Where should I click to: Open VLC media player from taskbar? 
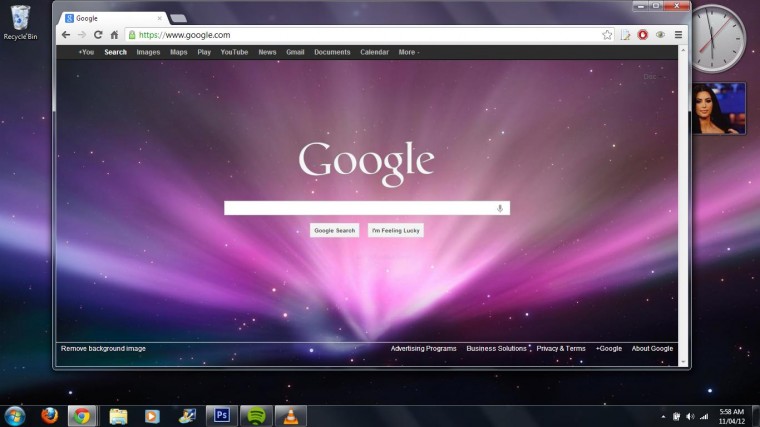[291, 416]
